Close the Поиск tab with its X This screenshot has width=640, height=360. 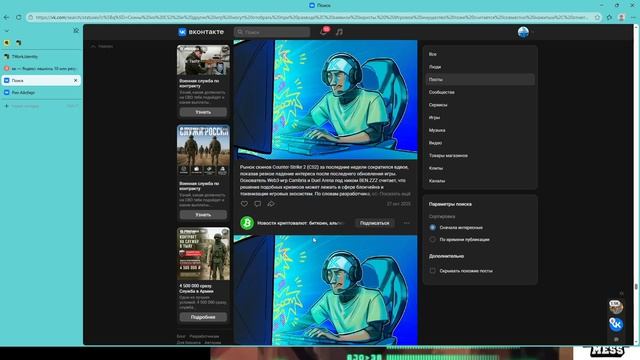click(76, 80)
